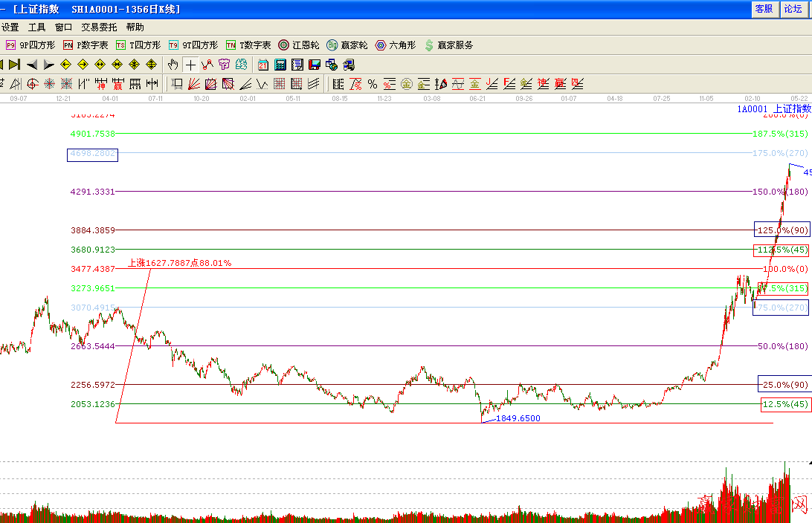The image size is (812, 523).
Task: Select the 4698.2802 price level label
Action: [x=92, y=155]
